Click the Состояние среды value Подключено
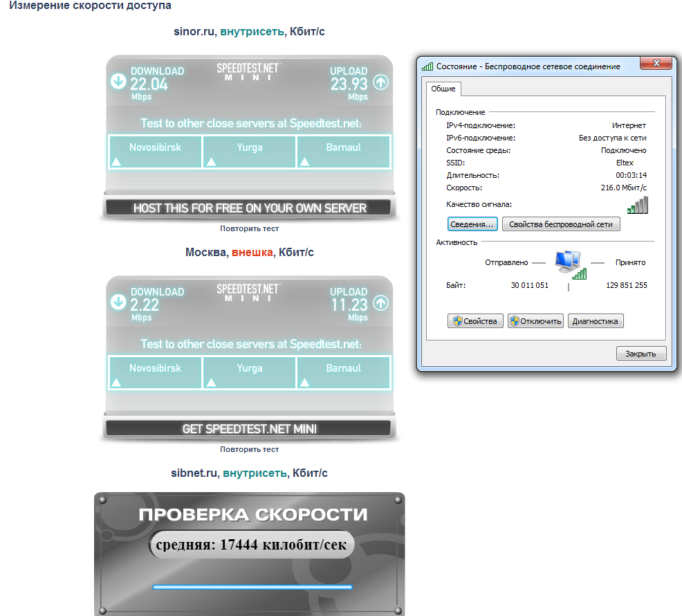The image size is (682, 616). click(x=624, y=150)
